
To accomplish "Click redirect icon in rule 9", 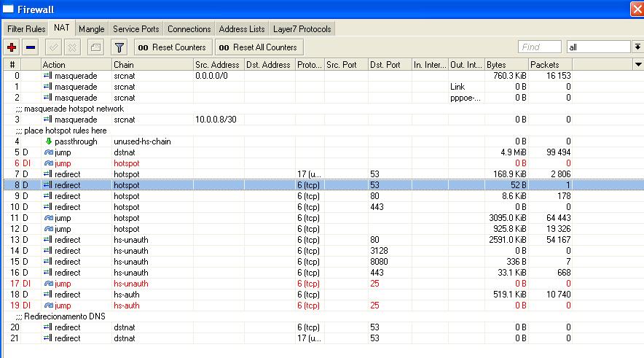I will (x=48, y=196).
